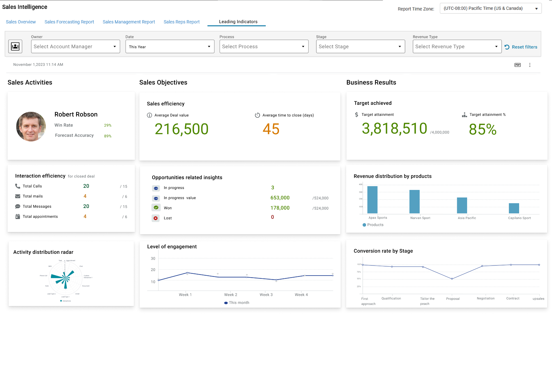The height and width of the screenshot is (392, 552).
Task: Click the 653,000 in progress value
Action: point(280,198)
